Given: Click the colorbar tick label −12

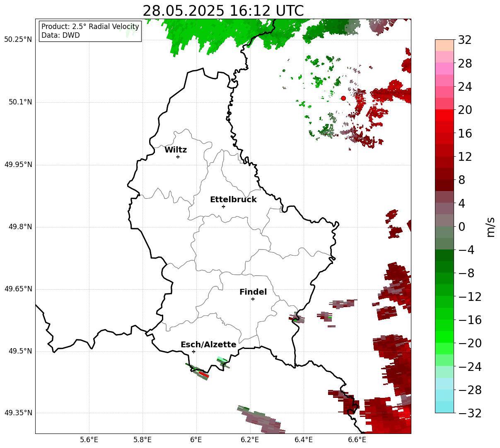Looking at the screenshot, I should (x=470, y=296).
